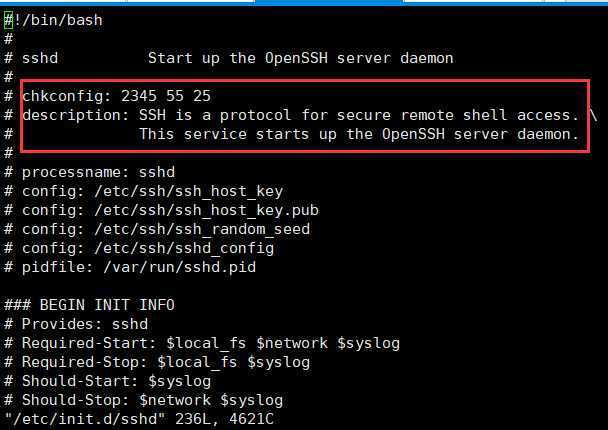The width and height of the screenshot is (608, 430).
Task: Click trailing backslash after 'shell access.'
Action: coord(593,115)
